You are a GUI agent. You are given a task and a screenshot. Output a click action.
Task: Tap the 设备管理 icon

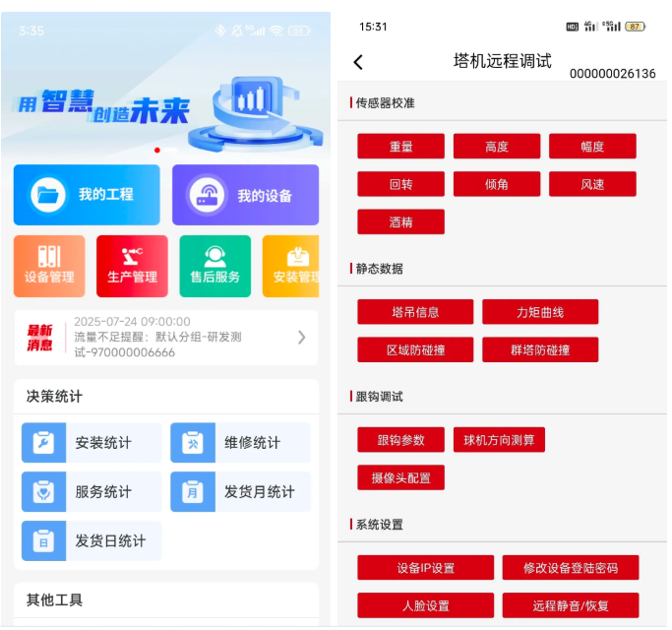(x=49, y=257)
